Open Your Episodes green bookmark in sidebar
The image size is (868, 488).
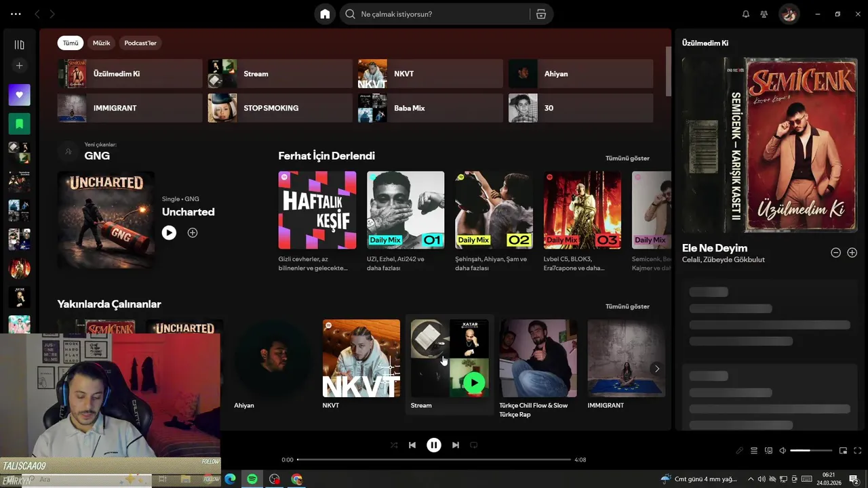pyautogui.click(x=19, y=124)
